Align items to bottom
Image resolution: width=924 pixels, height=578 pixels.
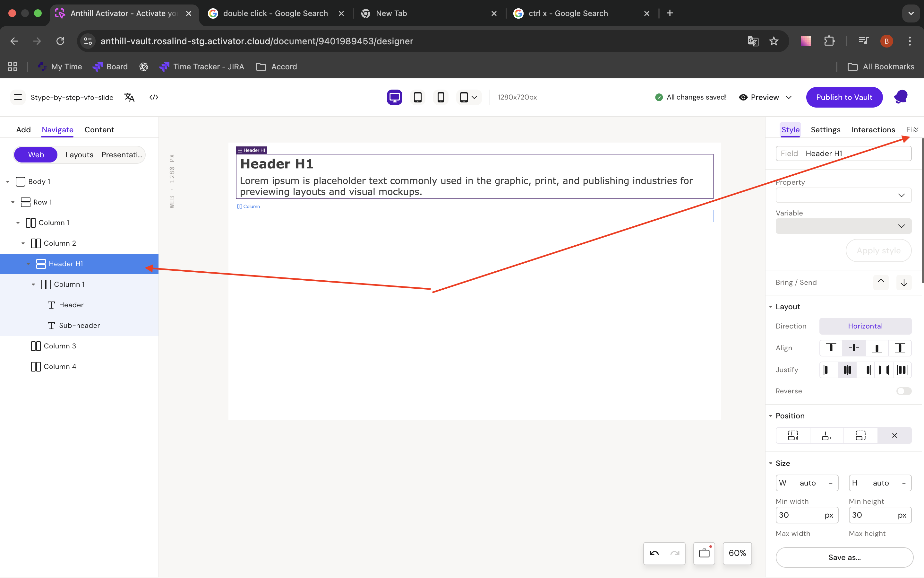click(x=877, y=348)
